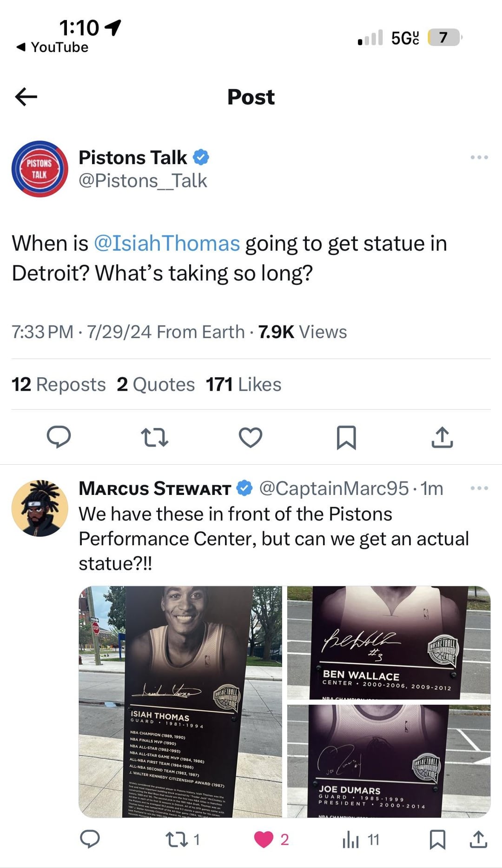The width and height of the screenshot is (502, 868).
Task: Open the Ben Wallace plaque photo
Action: point(389,642)
